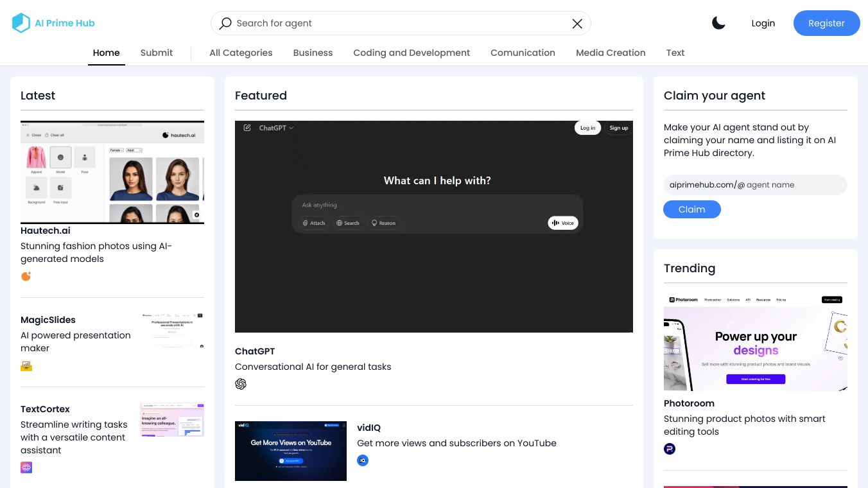
Task: Click the Login link
Action: click(763, 23)
